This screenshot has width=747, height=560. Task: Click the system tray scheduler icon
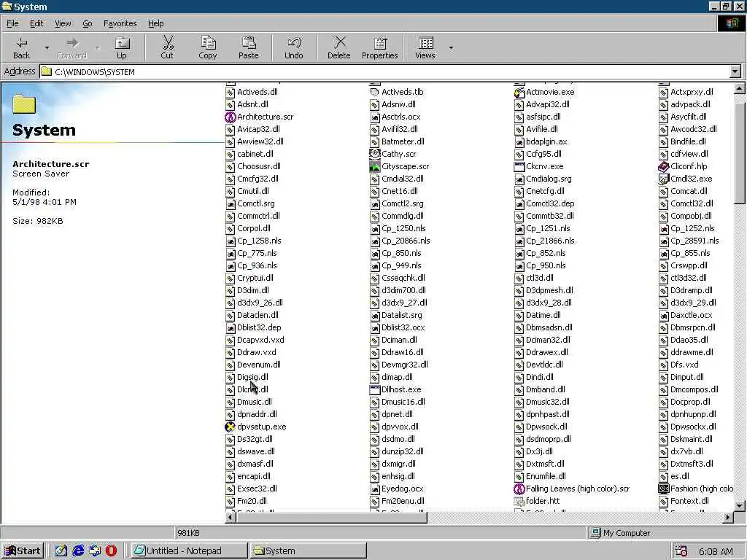click(681, 551)
